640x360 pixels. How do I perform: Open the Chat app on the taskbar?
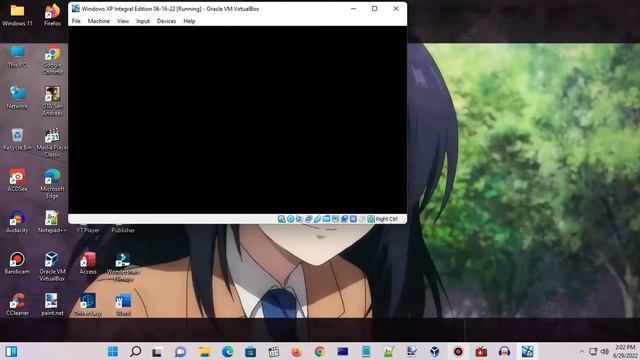[x=180, y=351]
